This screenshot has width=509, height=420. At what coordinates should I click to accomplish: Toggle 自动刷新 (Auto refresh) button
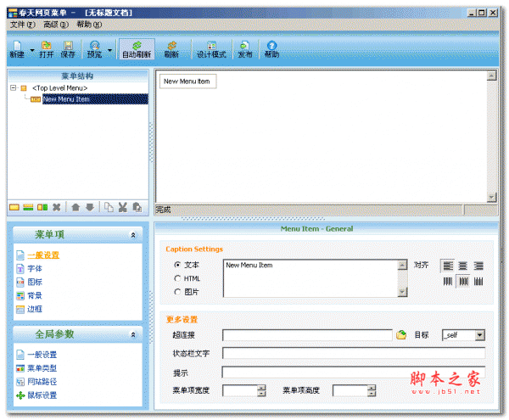pyautogui.click(x=137, y=48)
